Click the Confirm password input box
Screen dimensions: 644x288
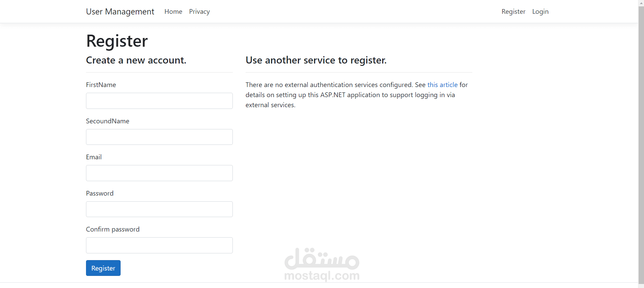point(159,245)
